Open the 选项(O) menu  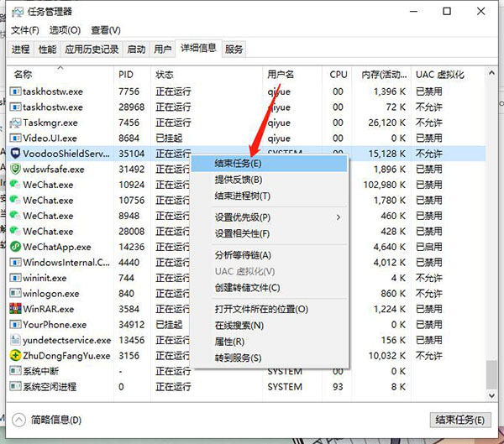point(65,30)
